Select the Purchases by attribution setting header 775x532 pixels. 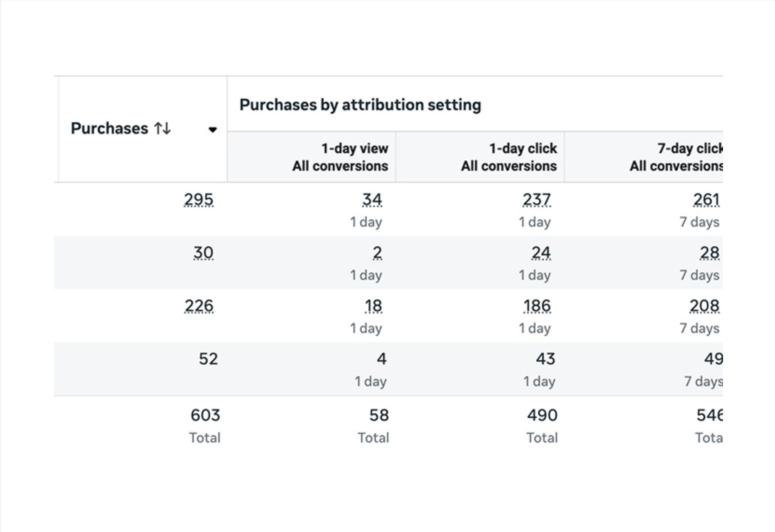pos(360,105)
